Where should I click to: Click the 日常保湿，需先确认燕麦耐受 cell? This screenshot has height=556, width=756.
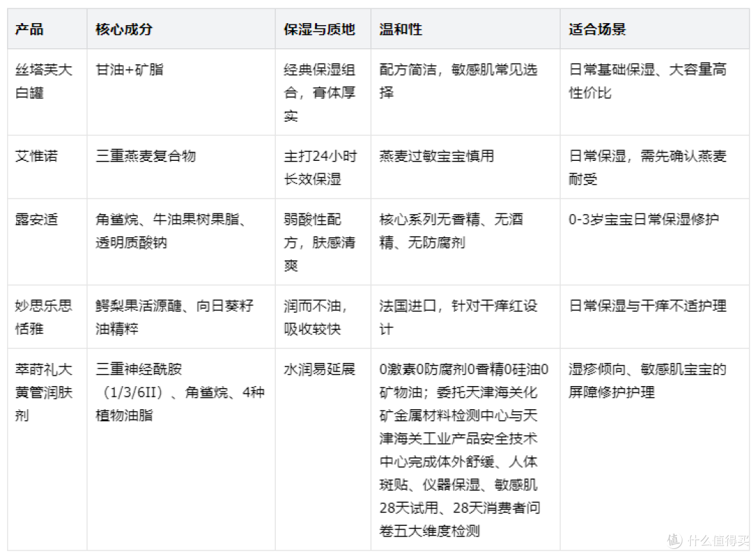click(654, 166)
